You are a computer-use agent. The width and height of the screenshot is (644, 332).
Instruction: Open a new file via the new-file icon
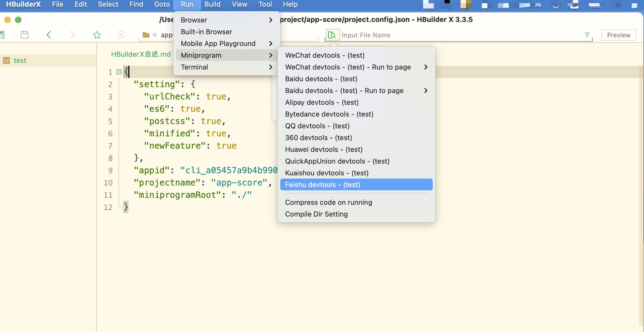click(x=2, y=34)
